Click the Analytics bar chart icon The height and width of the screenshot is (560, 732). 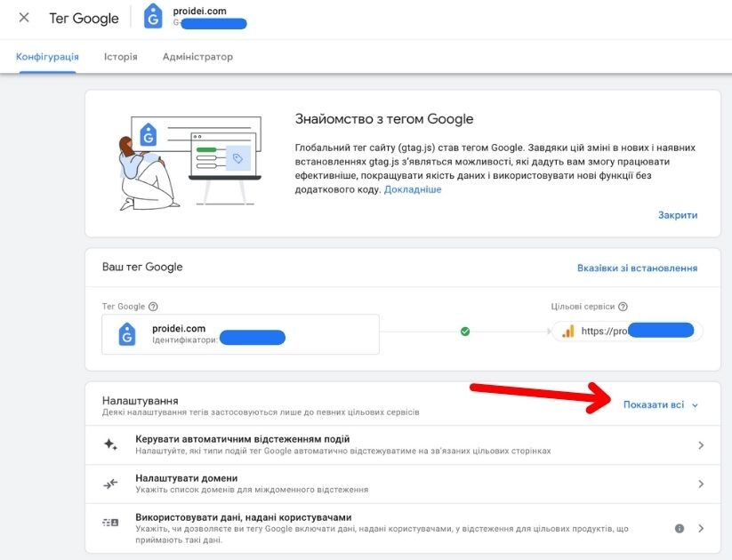[568, 332]
